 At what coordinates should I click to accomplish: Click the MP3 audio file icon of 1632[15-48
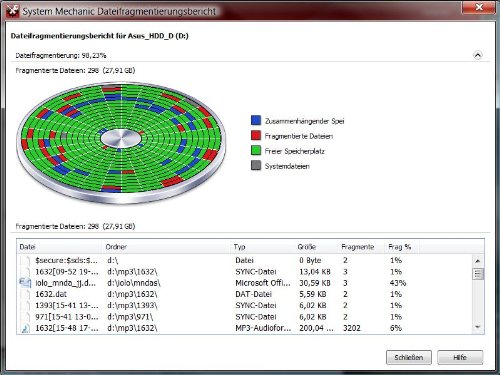(25, 328)
